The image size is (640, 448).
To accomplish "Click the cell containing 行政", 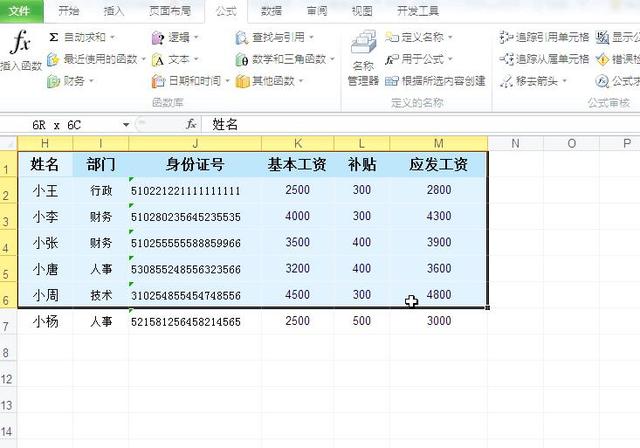I will [x=101, y=190].
